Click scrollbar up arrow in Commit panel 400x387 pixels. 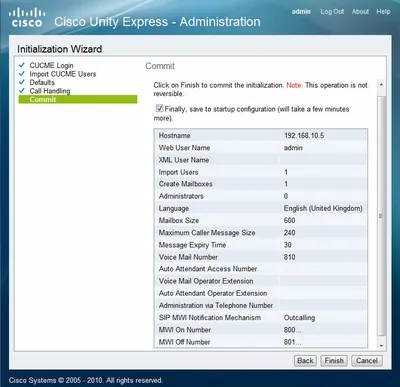click(x=381, y=85)
